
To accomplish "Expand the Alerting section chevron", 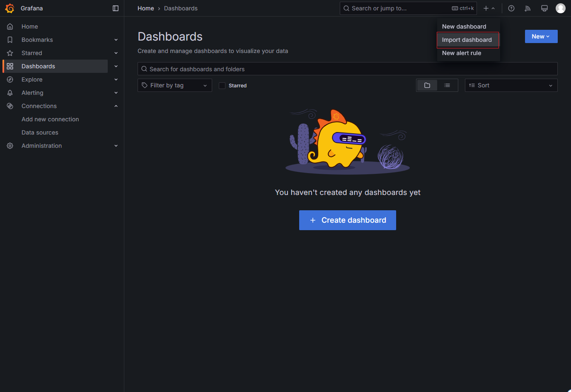I will 116,93.
